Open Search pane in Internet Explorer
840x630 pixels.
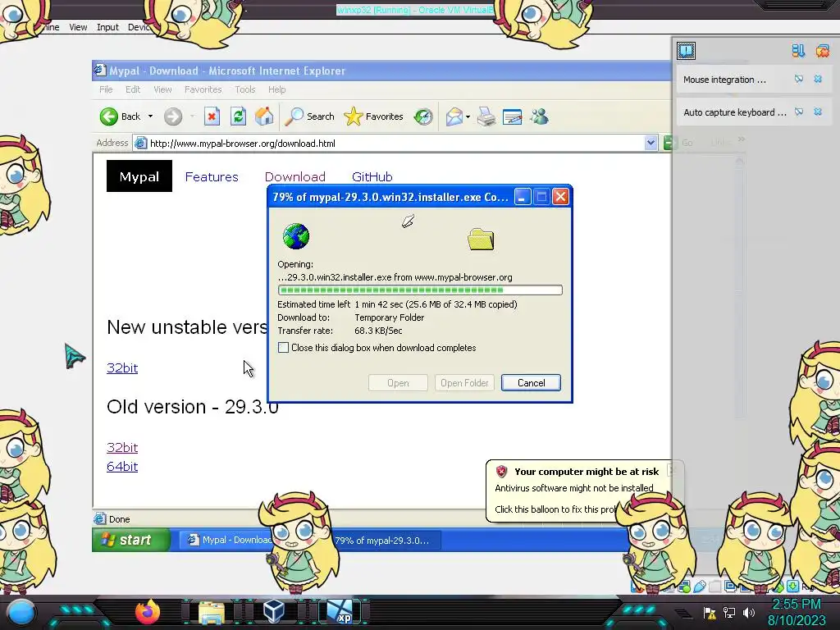(x=309, y=116)
